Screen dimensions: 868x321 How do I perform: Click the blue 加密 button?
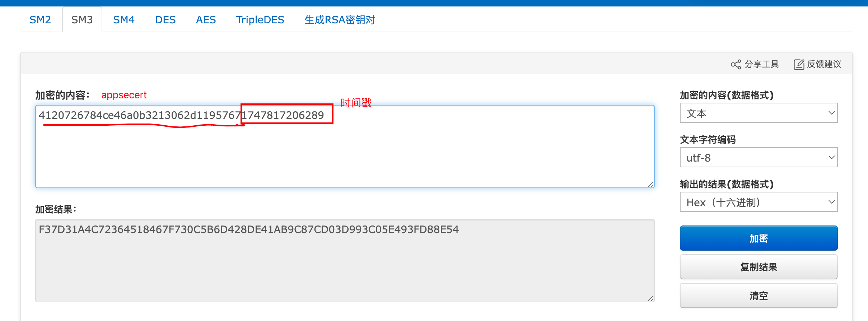click(759, 238)
